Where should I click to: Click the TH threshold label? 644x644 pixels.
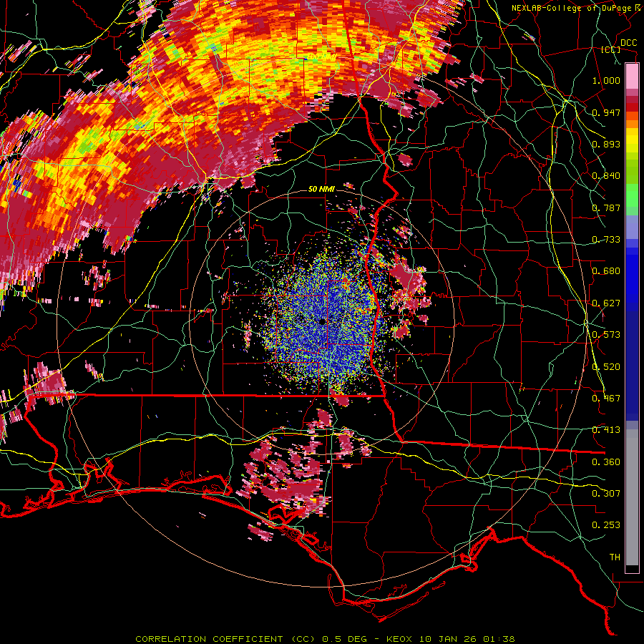tap(615, 557)
